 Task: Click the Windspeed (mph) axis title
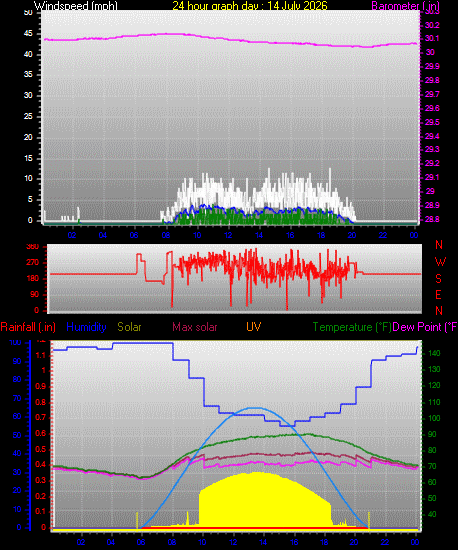point(76,6)
